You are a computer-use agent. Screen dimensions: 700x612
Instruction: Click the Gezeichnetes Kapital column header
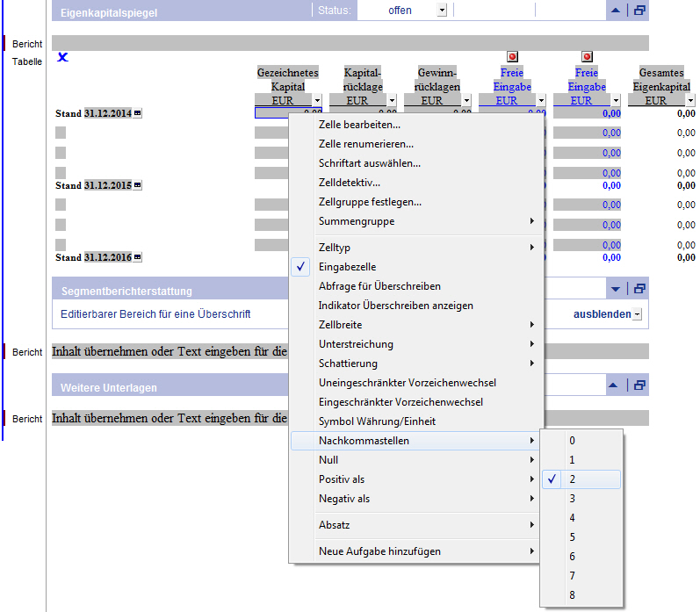pos(288,79)
